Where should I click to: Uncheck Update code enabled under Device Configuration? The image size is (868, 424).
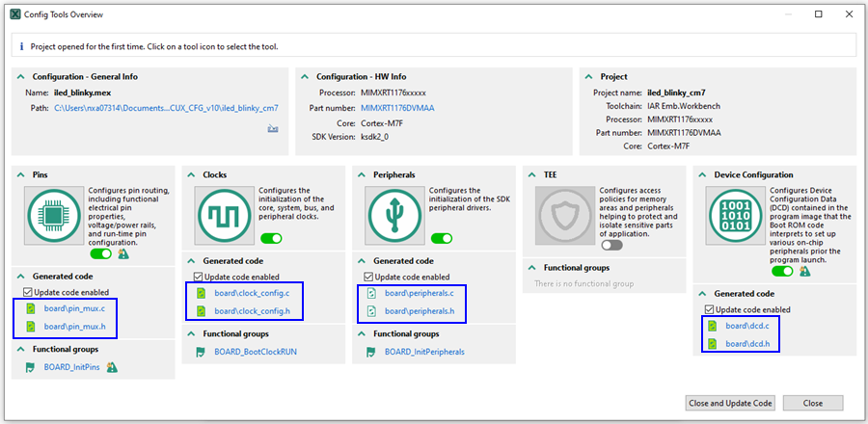710,309
